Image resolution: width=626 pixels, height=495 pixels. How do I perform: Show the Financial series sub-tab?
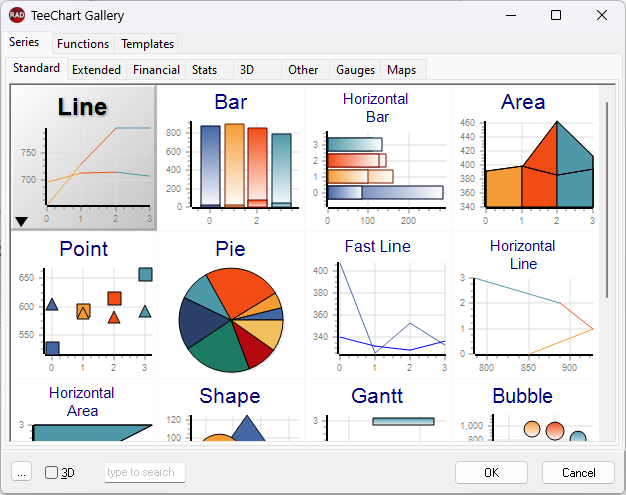156,70
